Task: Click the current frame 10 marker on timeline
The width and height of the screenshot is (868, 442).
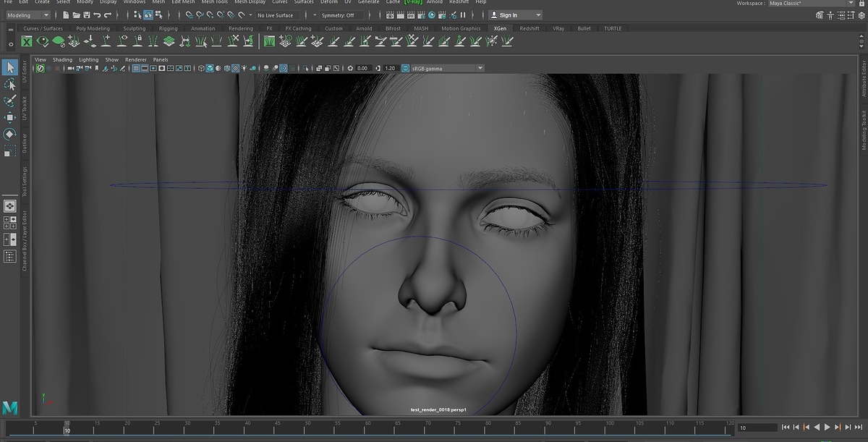Action: (67, 428)
